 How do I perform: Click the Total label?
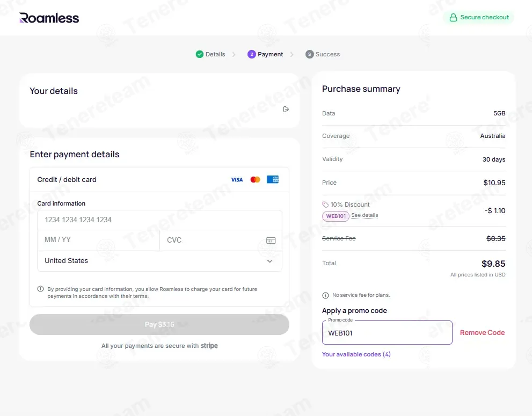(x=329, y=263)
